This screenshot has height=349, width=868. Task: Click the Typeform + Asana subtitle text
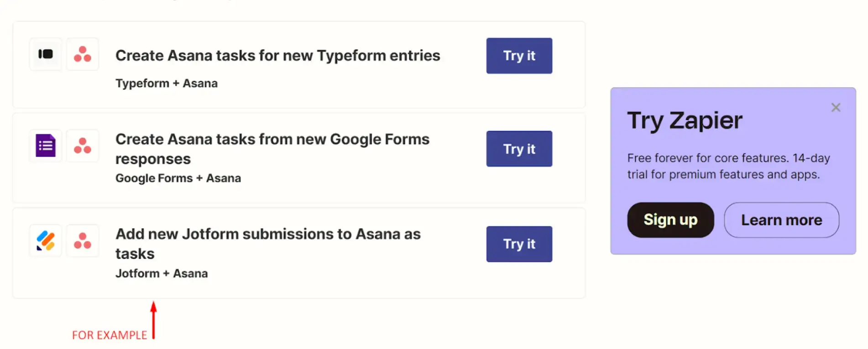166,83
